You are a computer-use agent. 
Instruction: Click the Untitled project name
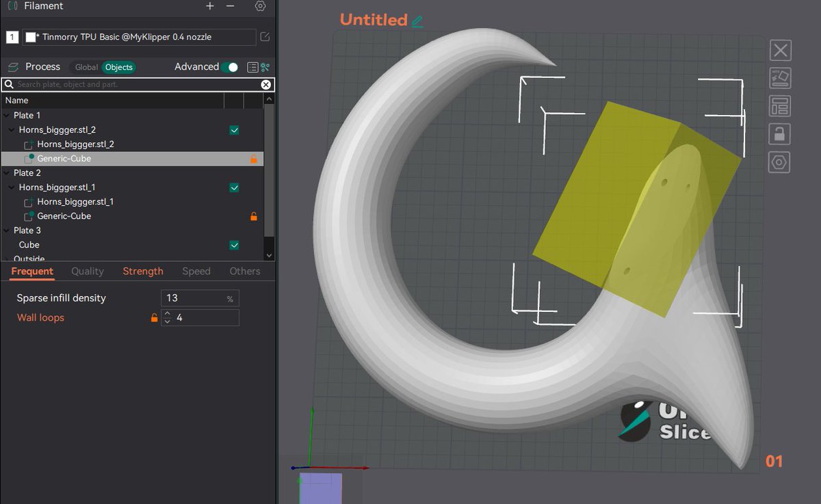pyautogui.click(x=374, y=20)
